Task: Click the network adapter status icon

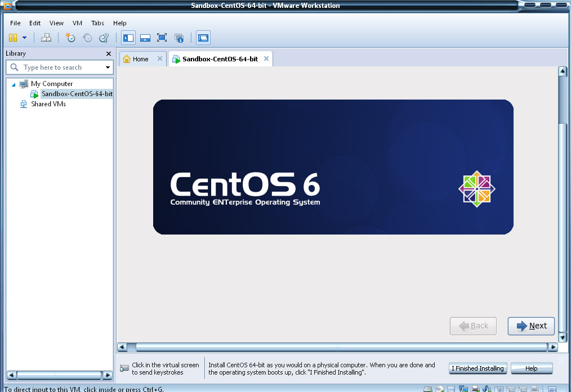Action: [463, 389]
